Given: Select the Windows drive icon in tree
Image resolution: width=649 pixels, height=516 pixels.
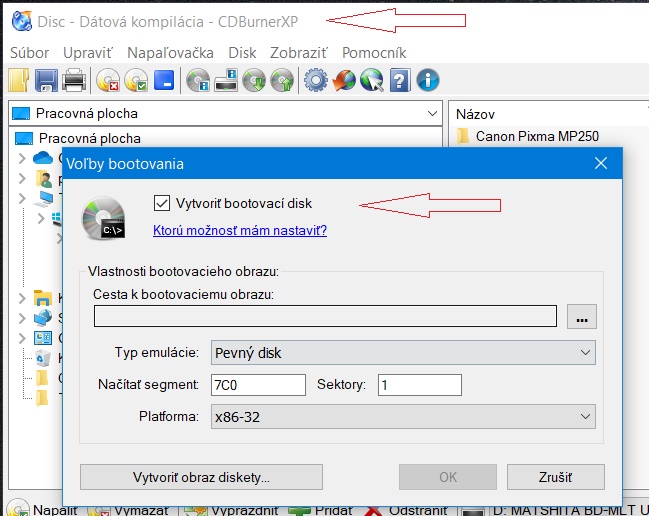Looking at the screenshot, I should pos(57,218).
